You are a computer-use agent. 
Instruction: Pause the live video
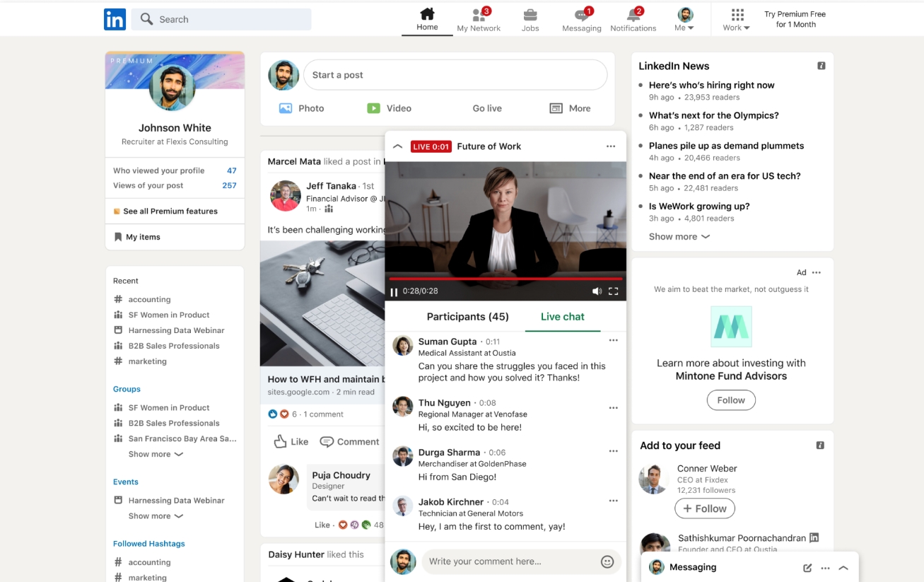[394, 291]
